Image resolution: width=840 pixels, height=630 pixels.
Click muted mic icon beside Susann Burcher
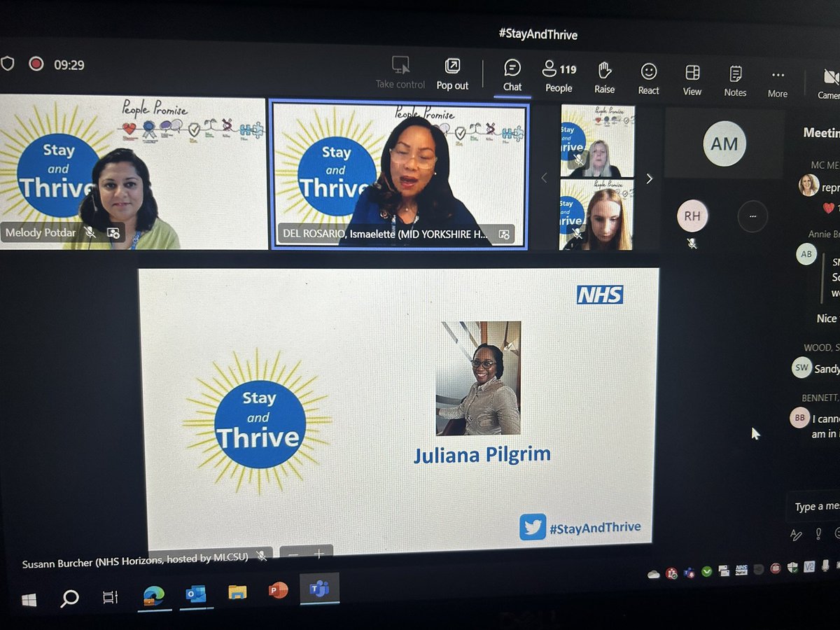[262, 555]
